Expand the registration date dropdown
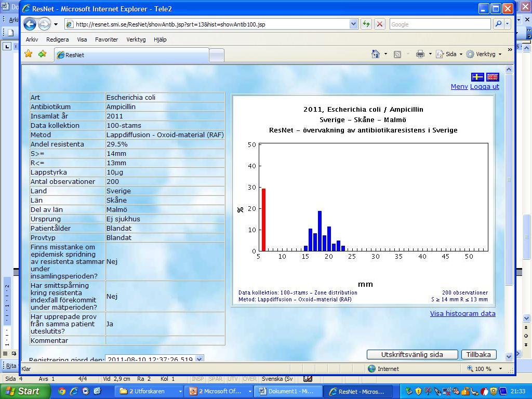Viewport: 532px width, 399px height. tap(199, 358)
